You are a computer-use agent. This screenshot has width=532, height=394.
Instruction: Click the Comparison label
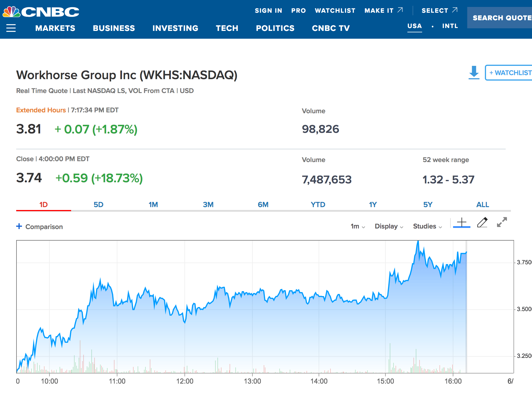point(44,227)
